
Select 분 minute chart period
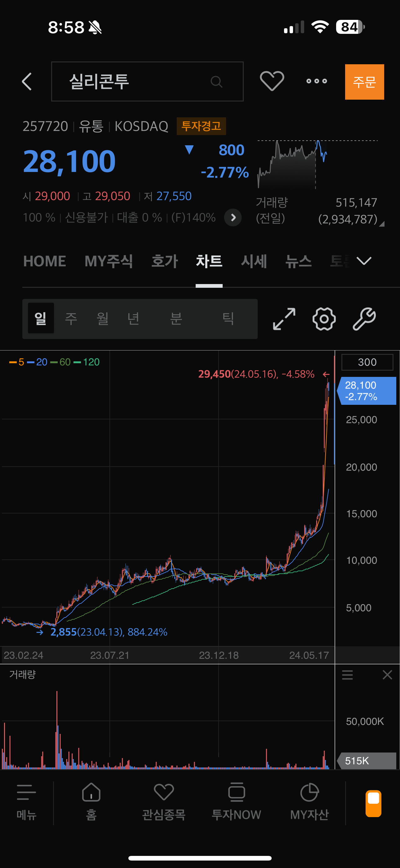[176, 318]
